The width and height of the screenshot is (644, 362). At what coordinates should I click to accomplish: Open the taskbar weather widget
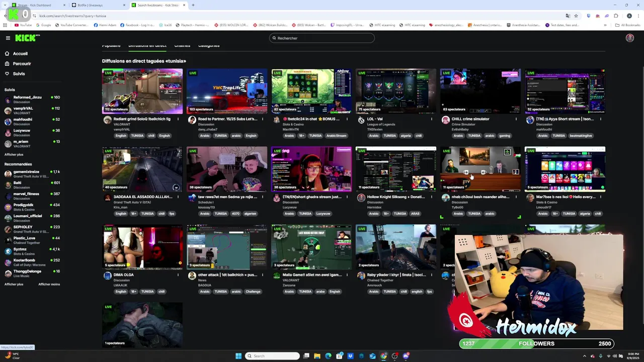click(13, 355)
